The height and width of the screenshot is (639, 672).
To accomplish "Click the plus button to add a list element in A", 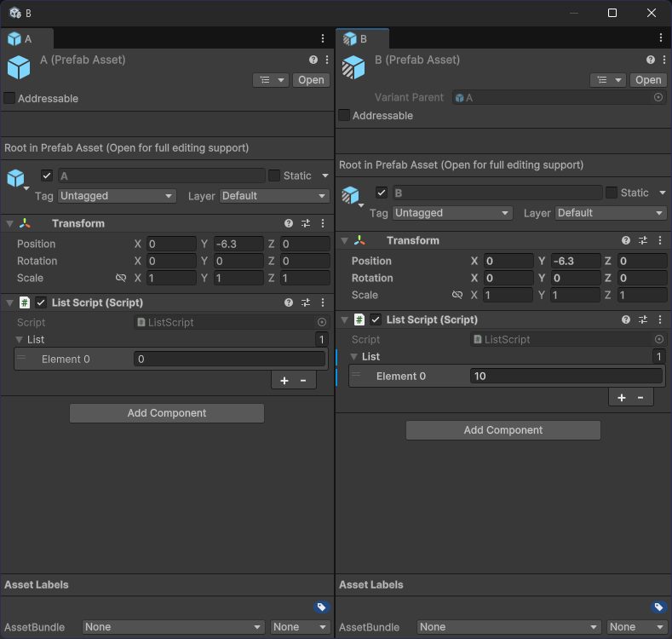I will click(x=284, y=381).
